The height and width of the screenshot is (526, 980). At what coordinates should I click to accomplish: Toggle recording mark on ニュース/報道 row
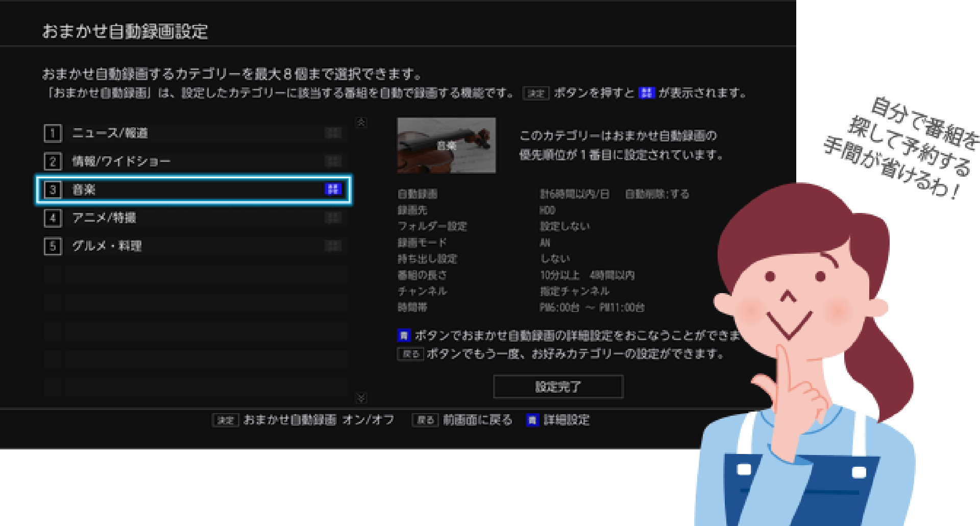click(x=333, y=133)
